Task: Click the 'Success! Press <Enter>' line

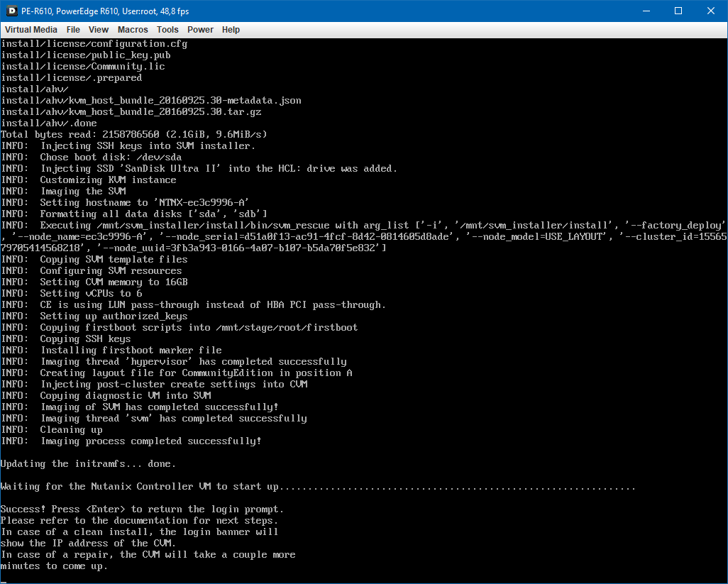Action: click(x=142, y=509)
